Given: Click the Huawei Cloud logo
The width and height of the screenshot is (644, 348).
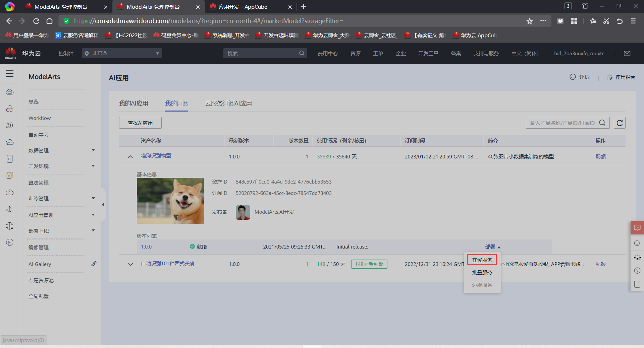Looking at the screenshot, I should point(23,53).
